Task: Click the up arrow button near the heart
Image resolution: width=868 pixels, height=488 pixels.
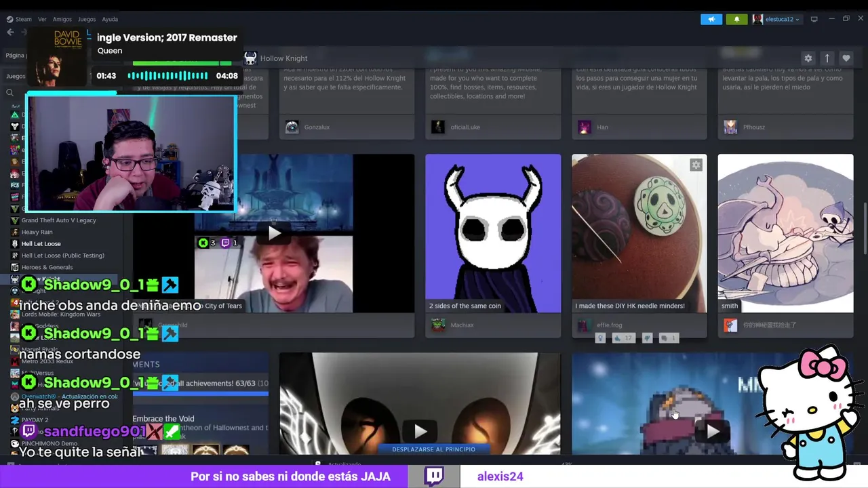Action: (x=827, y=58)
